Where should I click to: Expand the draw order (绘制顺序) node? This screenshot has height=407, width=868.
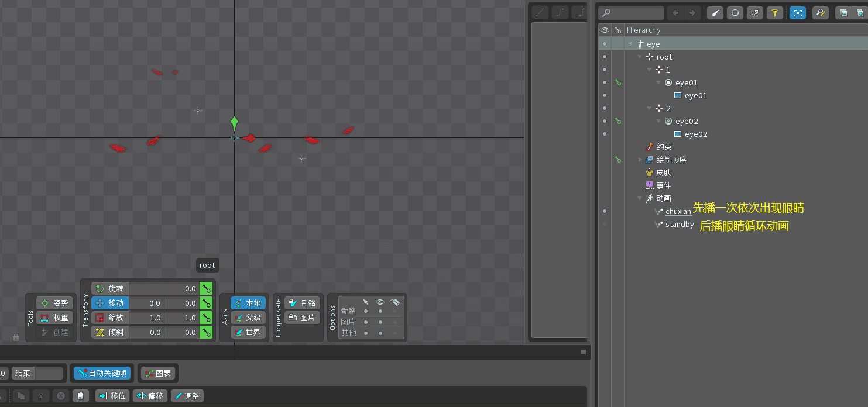click(x=640, y=160)
